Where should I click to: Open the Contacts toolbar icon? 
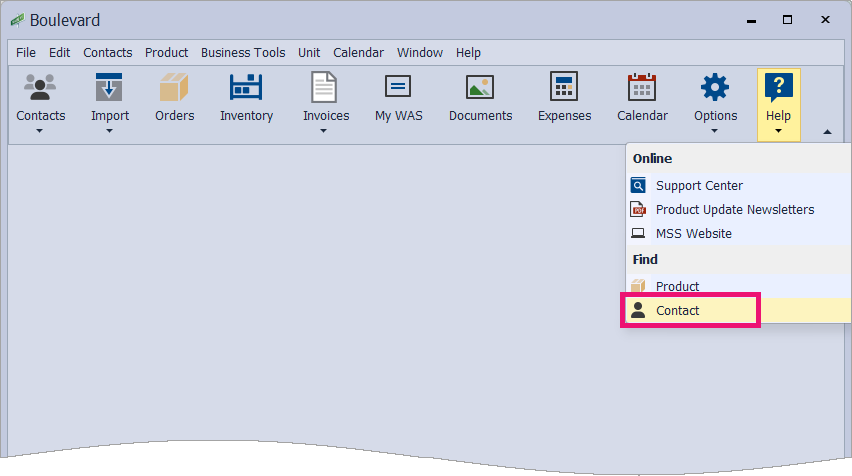40,87
